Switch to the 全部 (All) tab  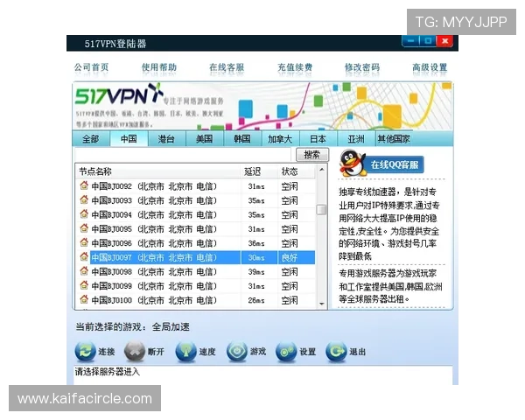91,138
